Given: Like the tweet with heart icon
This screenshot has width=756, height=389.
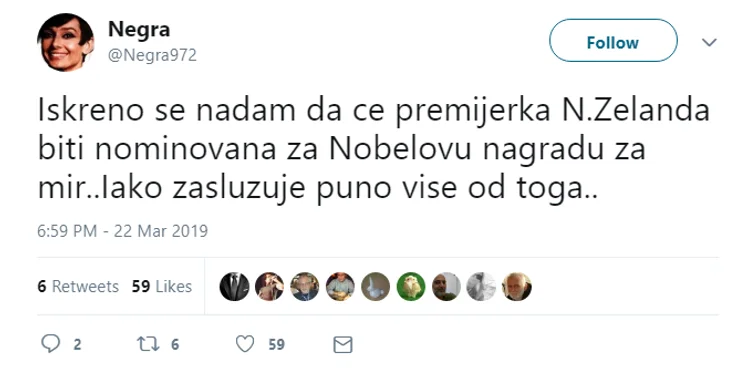Looking at the screenshot, I should (245, 344).
